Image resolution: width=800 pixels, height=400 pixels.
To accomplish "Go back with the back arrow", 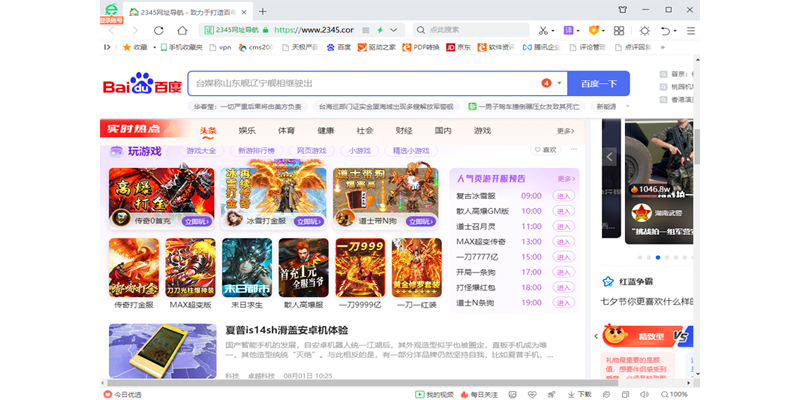I will click(112, 31).
